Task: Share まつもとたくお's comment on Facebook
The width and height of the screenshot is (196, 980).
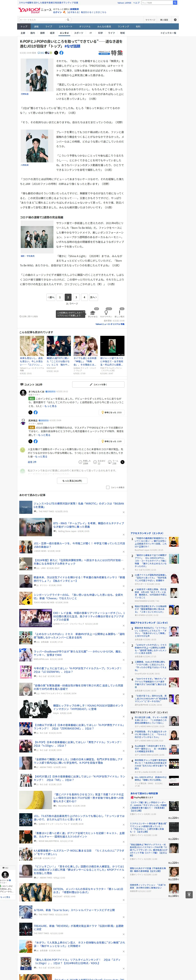Action: [35, 412]
